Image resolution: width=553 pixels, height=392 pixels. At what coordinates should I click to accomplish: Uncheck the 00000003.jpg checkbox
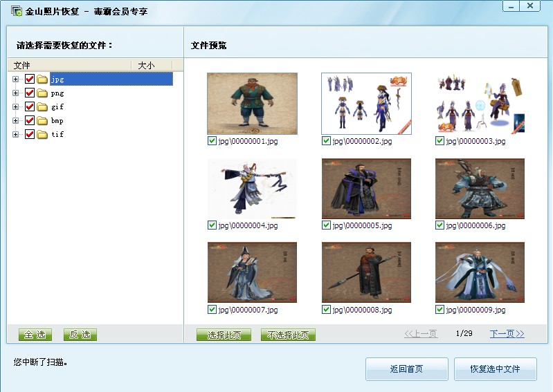click(439, 141)
